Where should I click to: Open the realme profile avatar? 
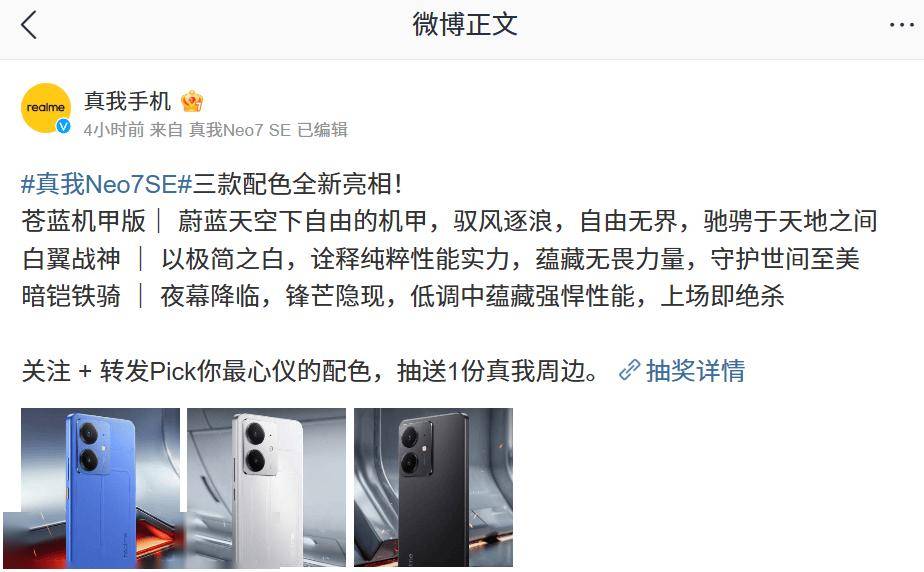point(46,108)
